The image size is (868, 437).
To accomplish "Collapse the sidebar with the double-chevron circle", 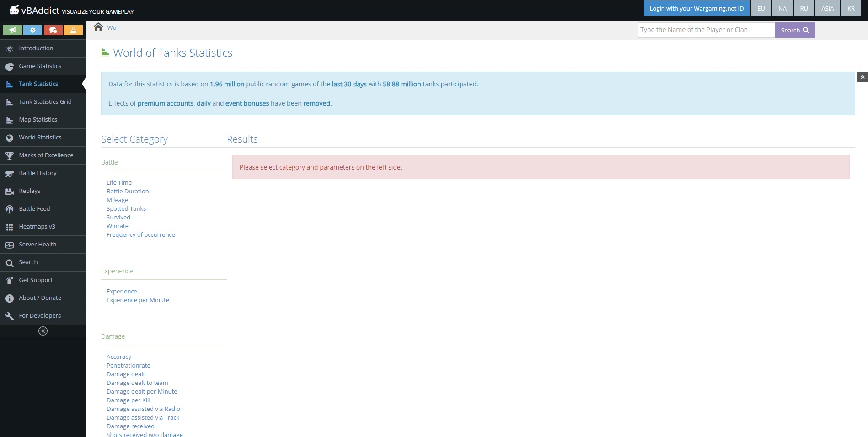I will (x=43, y=331).
